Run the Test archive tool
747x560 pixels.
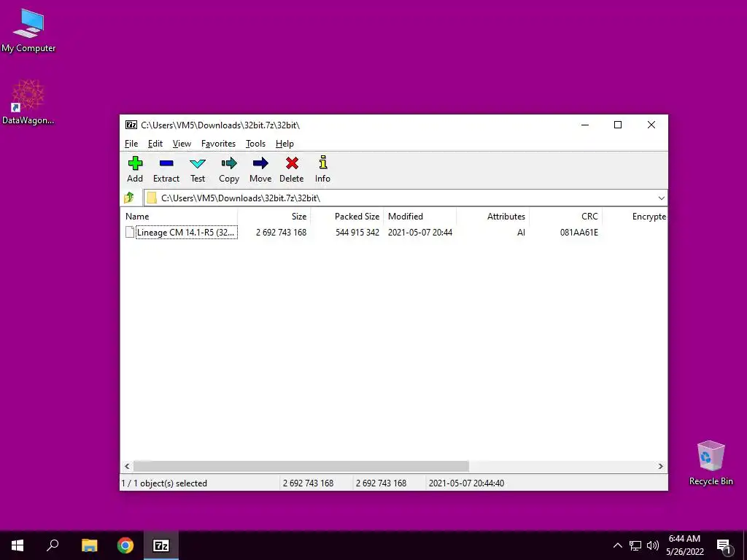point(198,164)
